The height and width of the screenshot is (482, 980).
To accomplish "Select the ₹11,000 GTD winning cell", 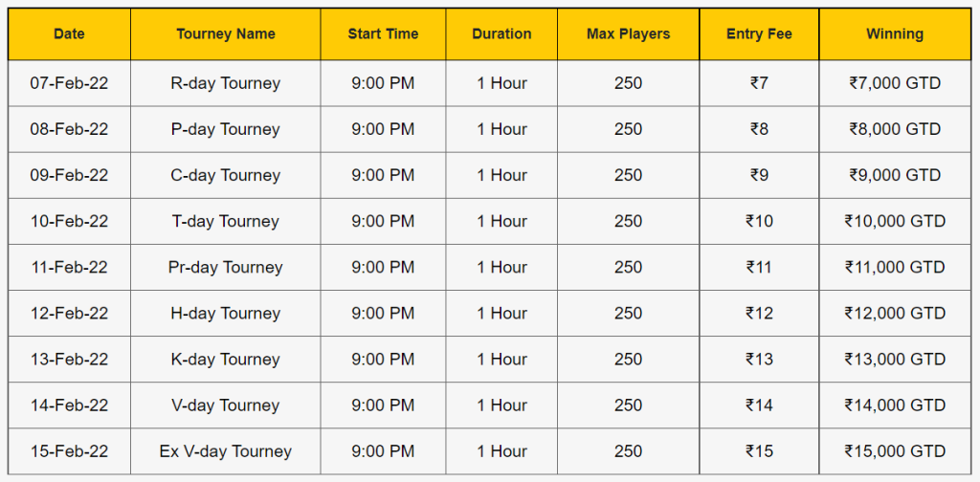I will point(895,267).
